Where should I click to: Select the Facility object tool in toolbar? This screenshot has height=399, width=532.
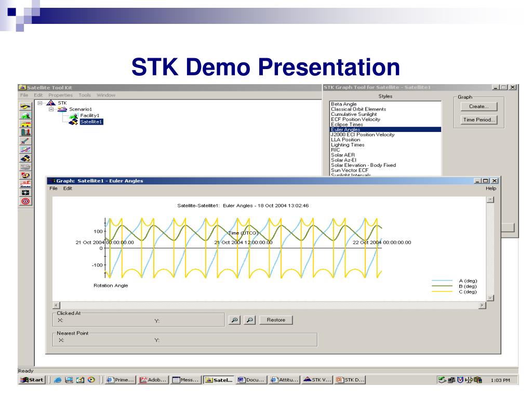pyautogui.click(x=25, y=115)
